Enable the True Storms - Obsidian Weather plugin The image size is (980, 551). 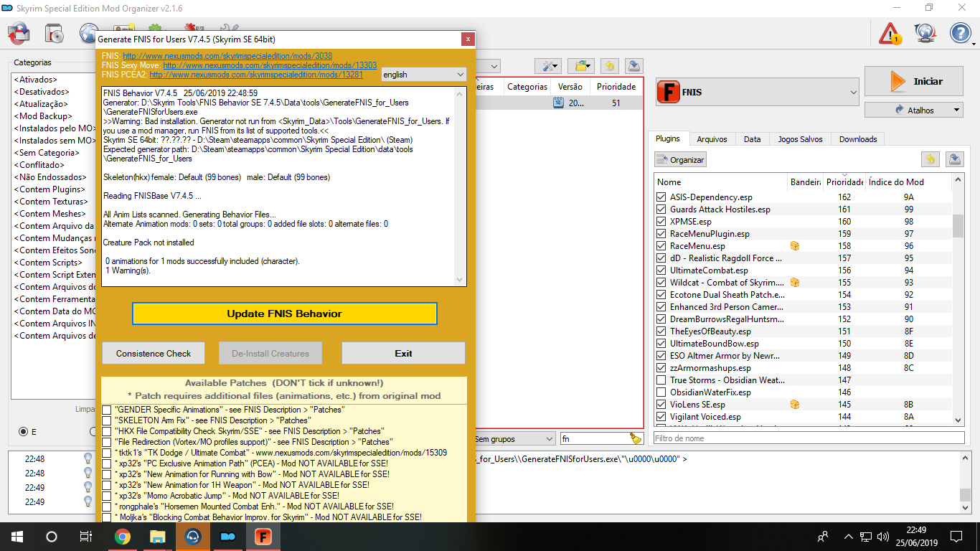661,380
